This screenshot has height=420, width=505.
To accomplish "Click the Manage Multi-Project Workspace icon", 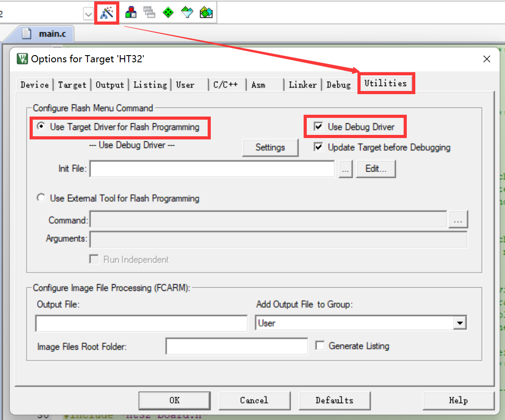I will click(149, 13).
